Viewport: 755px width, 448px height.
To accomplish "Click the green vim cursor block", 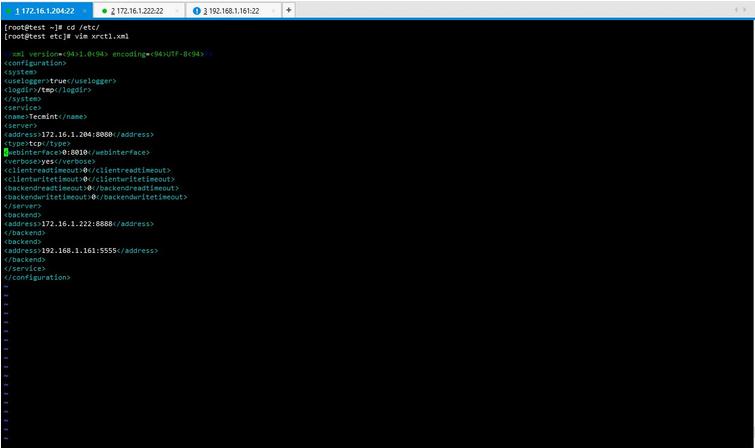I will pyautogui.click(x=6, y=152).
